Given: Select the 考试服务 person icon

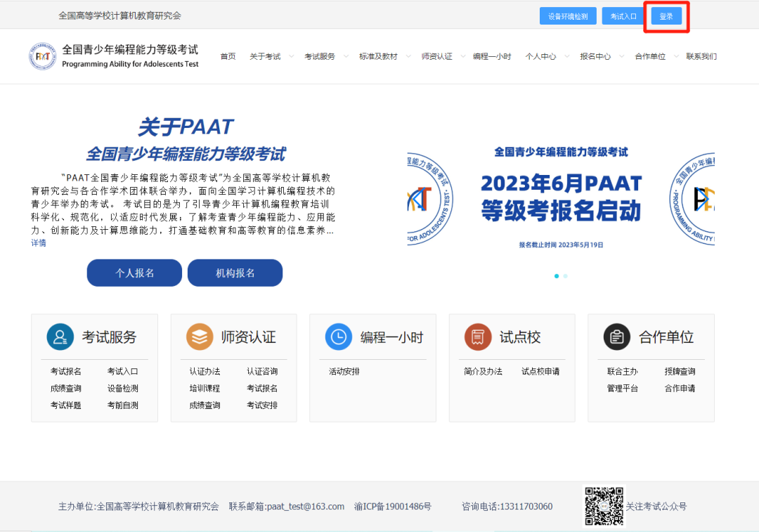Looking at the screenshot, I should tap(60, 337).
